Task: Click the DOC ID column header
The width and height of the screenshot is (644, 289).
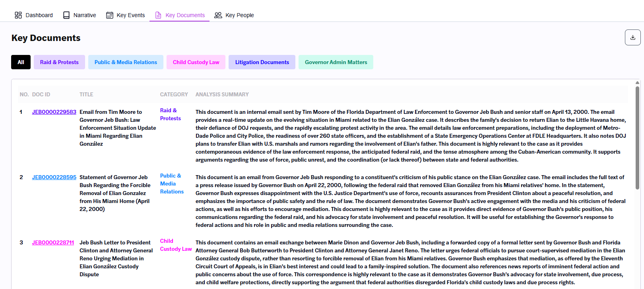Action: pos(41,94)
